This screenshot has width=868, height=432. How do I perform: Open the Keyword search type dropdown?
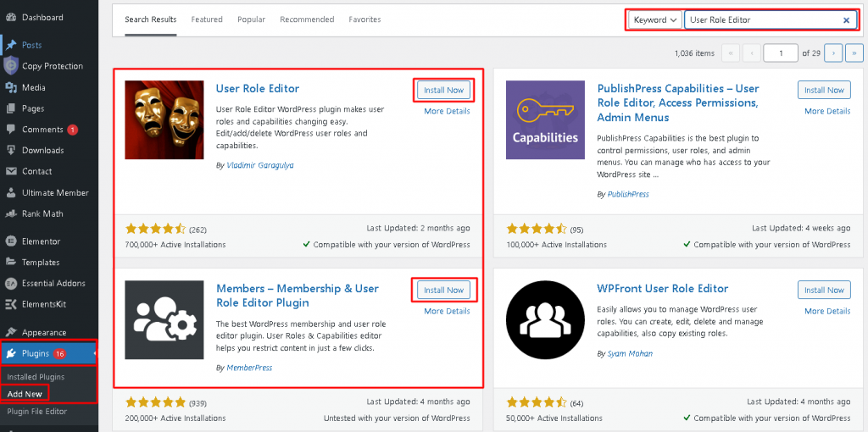click(655, 20)
